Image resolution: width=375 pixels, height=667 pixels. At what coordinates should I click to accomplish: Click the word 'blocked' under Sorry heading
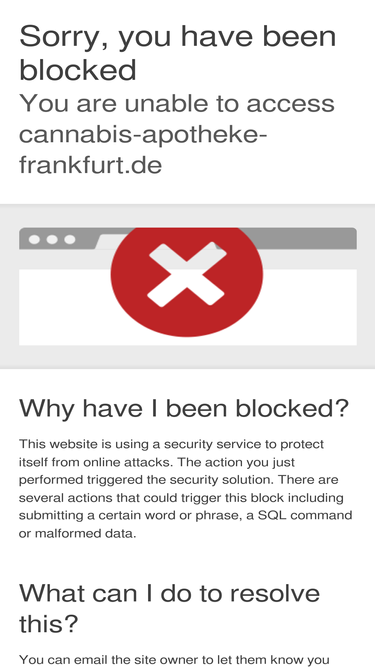pos(78,70)
